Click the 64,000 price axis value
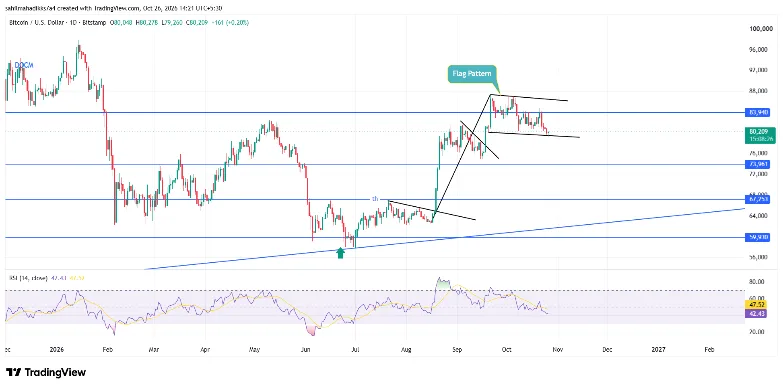 tap(759, 216)
